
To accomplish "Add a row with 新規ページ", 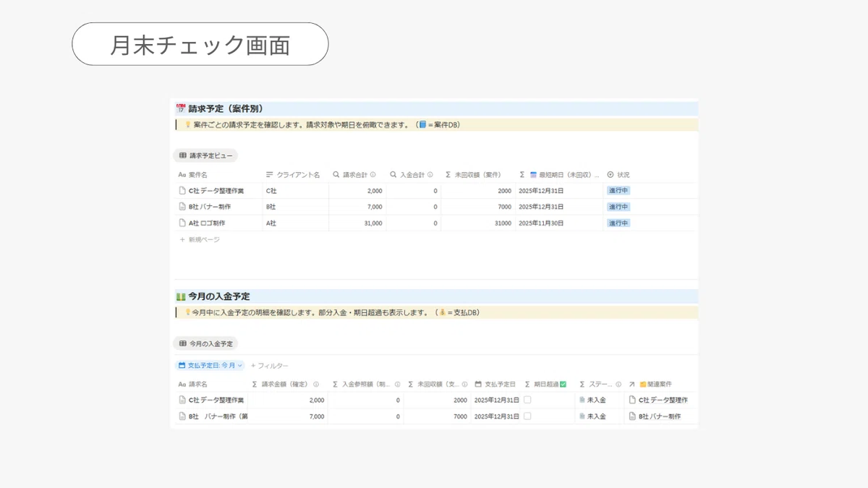I will click(x=200, y=239).
